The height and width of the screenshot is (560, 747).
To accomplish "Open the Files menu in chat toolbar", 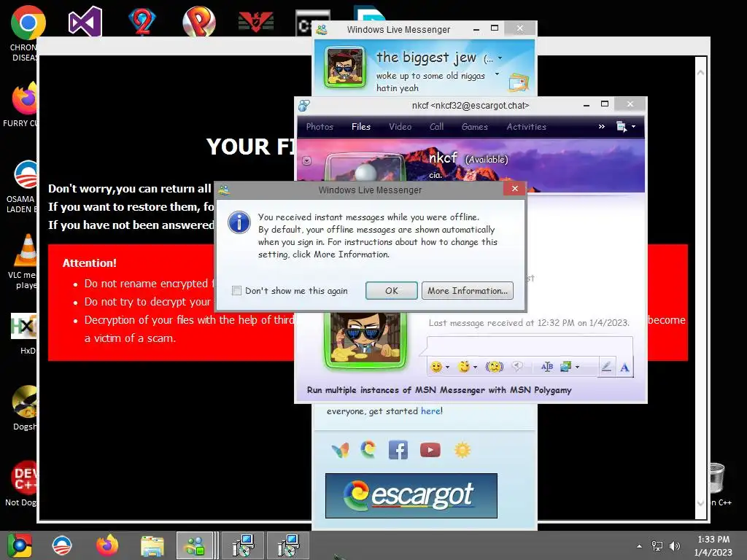I will (360, 127).
